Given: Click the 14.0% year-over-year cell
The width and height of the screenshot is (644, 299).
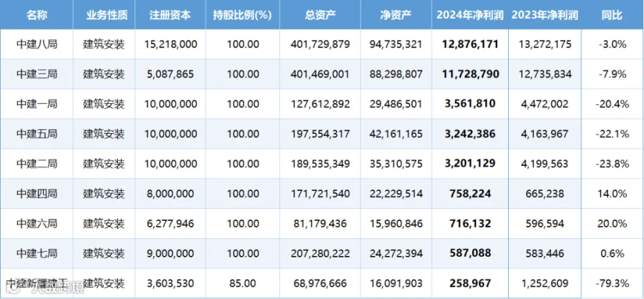Looking at the screenshot, I should click(612, 193).
